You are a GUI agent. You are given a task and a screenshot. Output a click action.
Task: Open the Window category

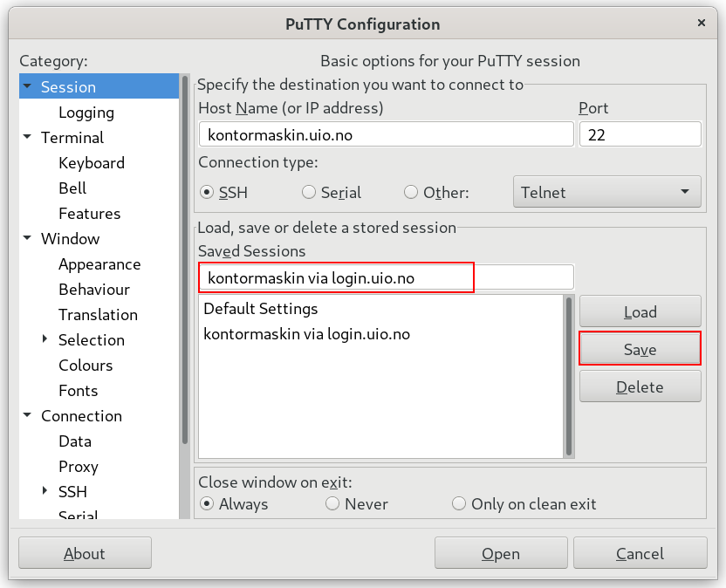tap(70, 239)
